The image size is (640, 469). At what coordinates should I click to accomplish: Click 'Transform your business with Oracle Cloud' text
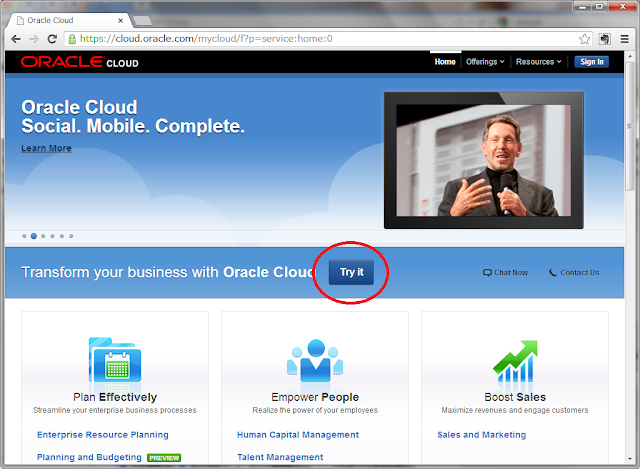[168, 272]
